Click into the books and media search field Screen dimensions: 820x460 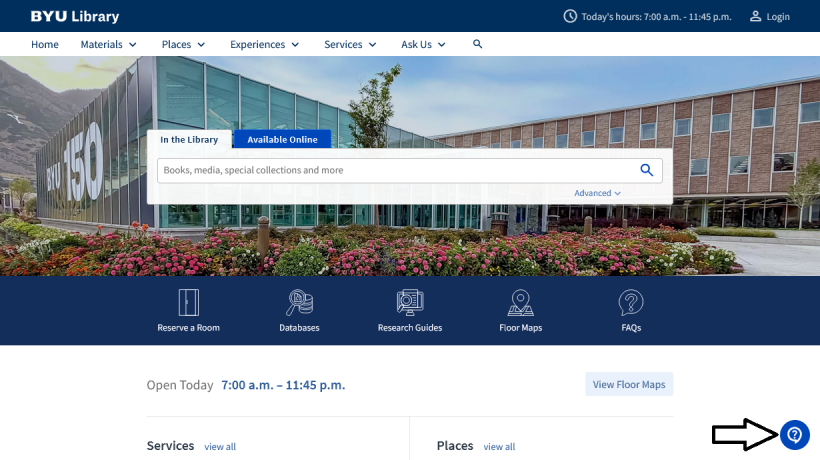tap(395, 170)
